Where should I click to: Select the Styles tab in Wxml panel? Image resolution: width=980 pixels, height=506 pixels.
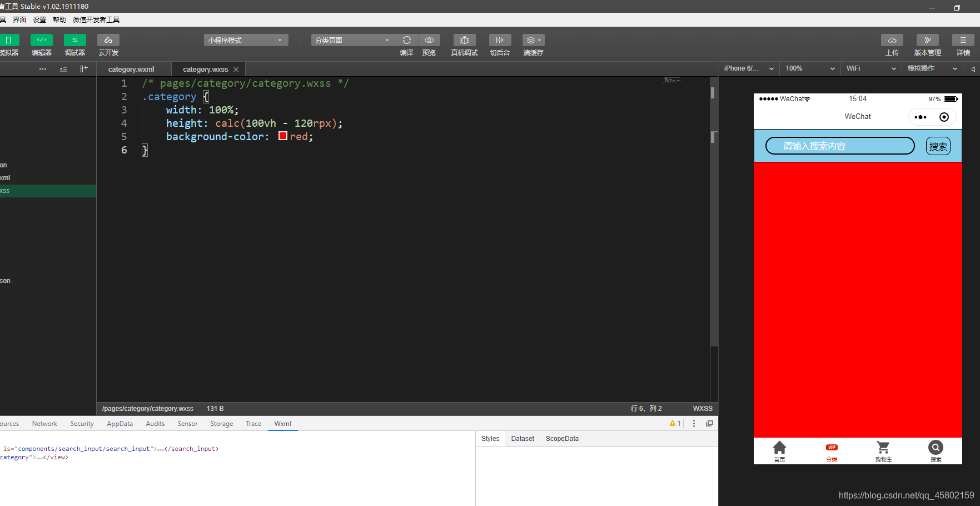490,439
